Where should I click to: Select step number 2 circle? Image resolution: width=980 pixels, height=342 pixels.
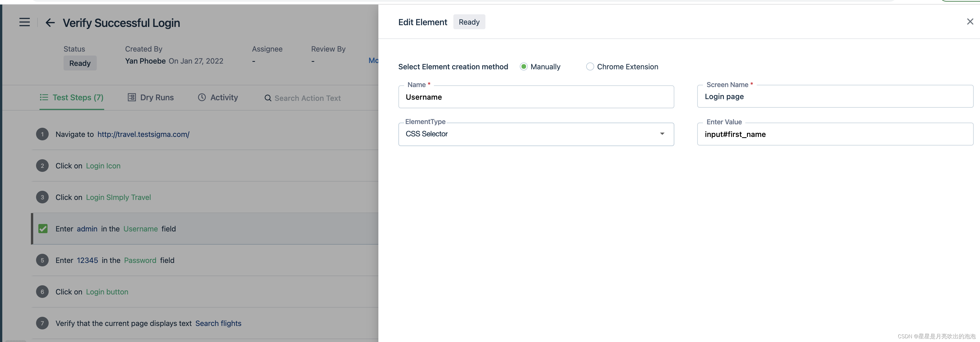tap(42, 166)
